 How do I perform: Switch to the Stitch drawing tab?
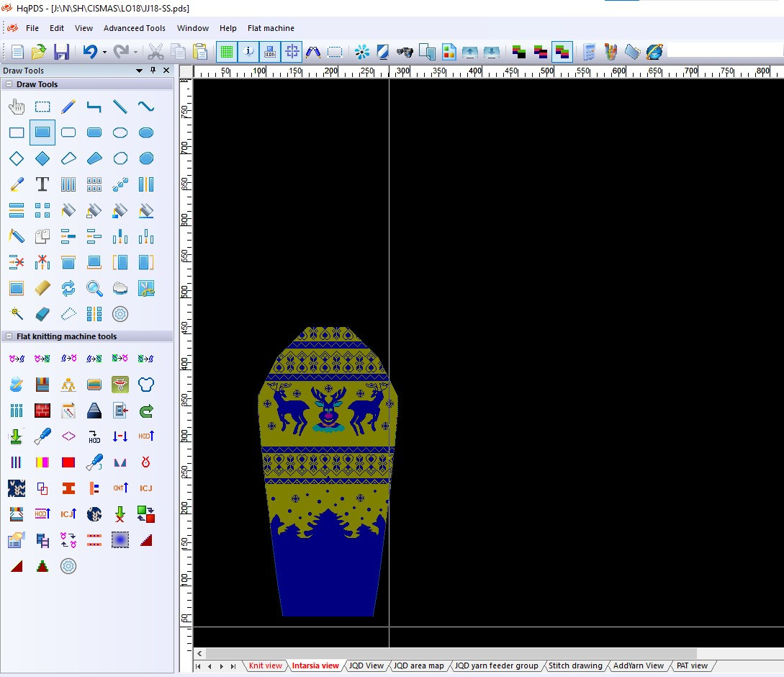575,665
